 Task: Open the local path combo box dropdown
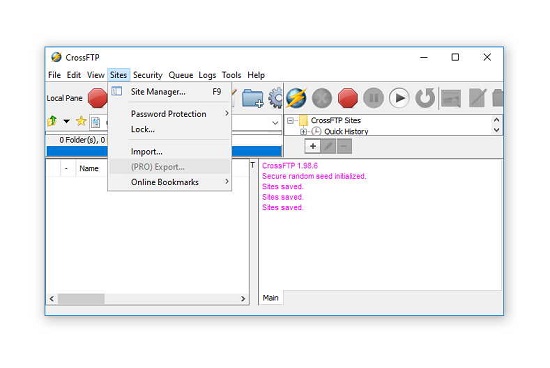tap(275, 123)
